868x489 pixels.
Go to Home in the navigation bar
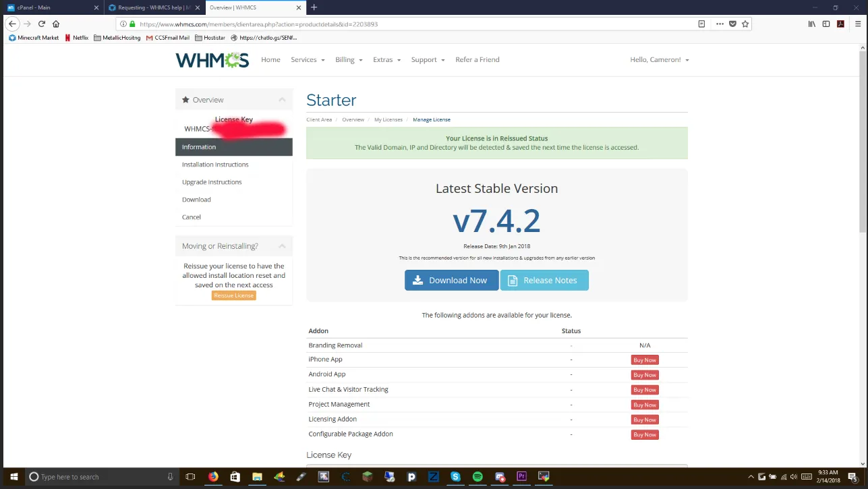coord(270,60)
